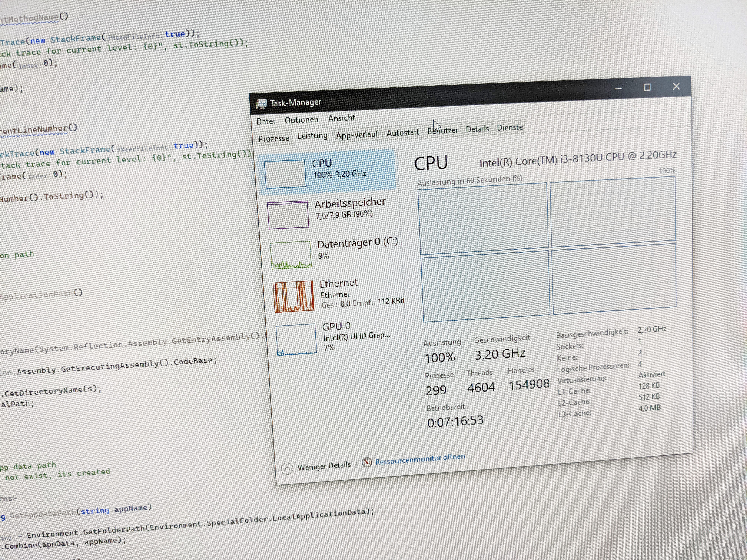
Task: Click the Auslastung 100% value
Action: [x=440, y=357]
